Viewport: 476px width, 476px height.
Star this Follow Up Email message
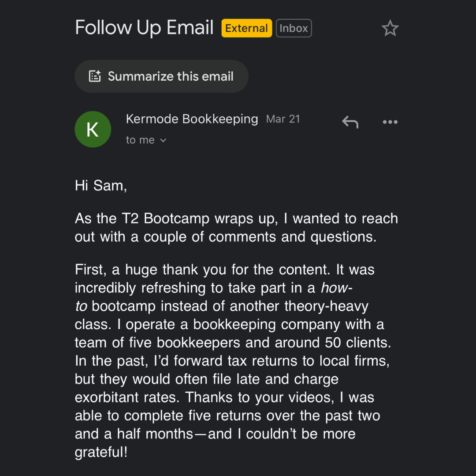click(390, 29)
